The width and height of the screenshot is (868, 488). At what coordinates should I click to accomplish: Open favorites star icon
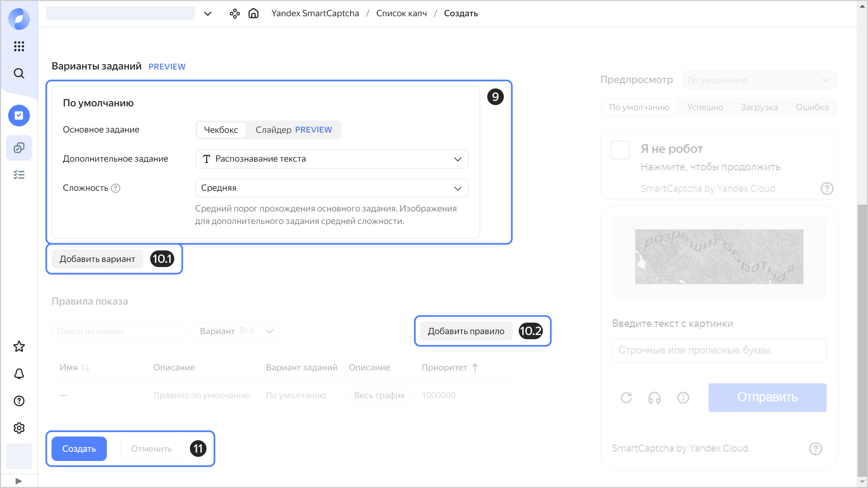19,346
